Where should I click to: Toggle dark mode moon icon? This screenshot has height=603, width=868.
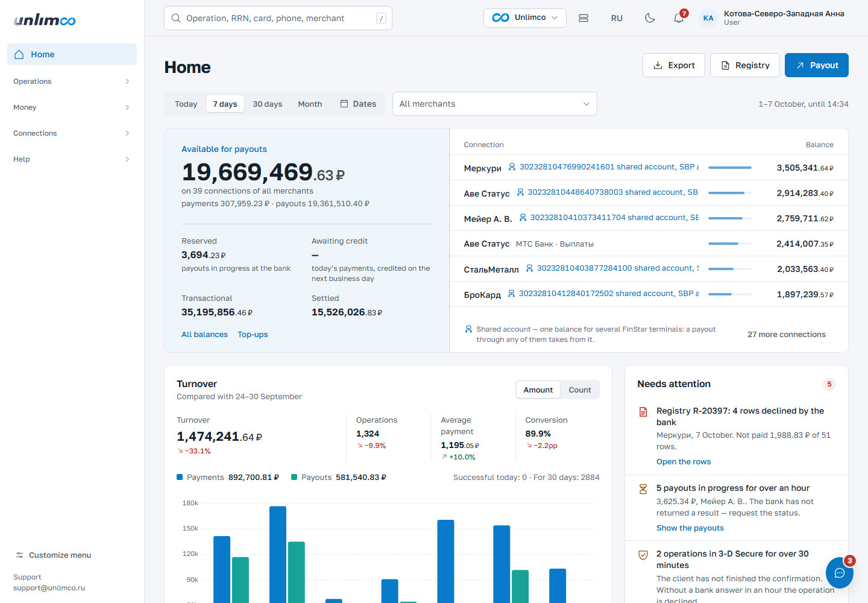(650, 18)
